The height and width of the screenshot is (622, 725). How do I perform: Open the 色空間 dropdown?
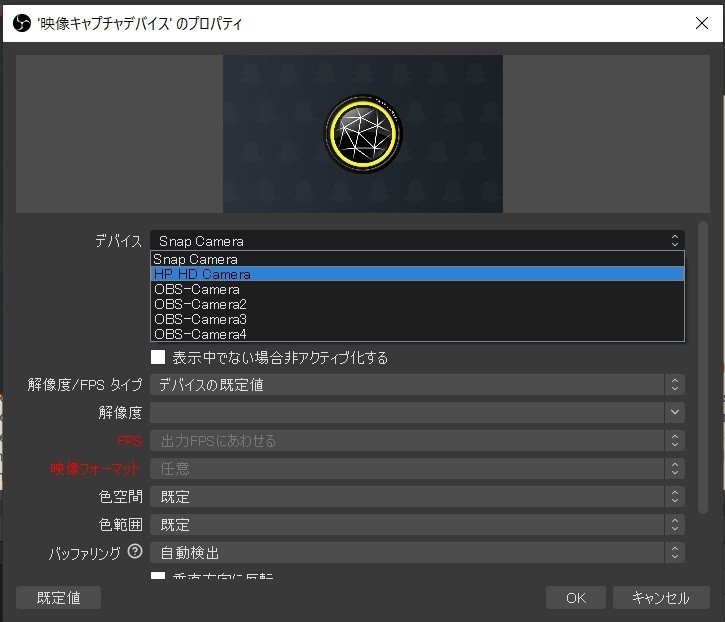417,497
